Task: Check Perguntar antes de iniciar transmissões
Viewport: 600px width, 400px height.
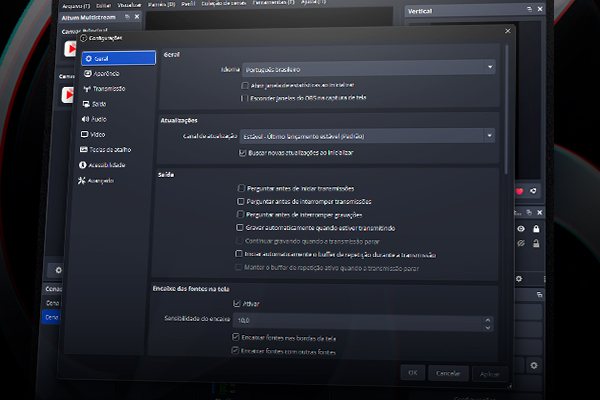Action: pyautogui.click(x=241, y=188)
